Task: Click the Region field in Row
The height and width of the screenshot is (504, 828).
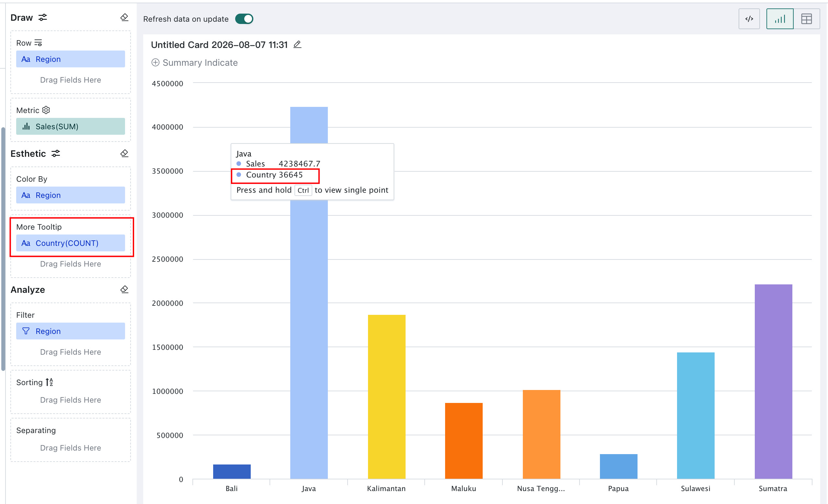Action: [71, 59]
